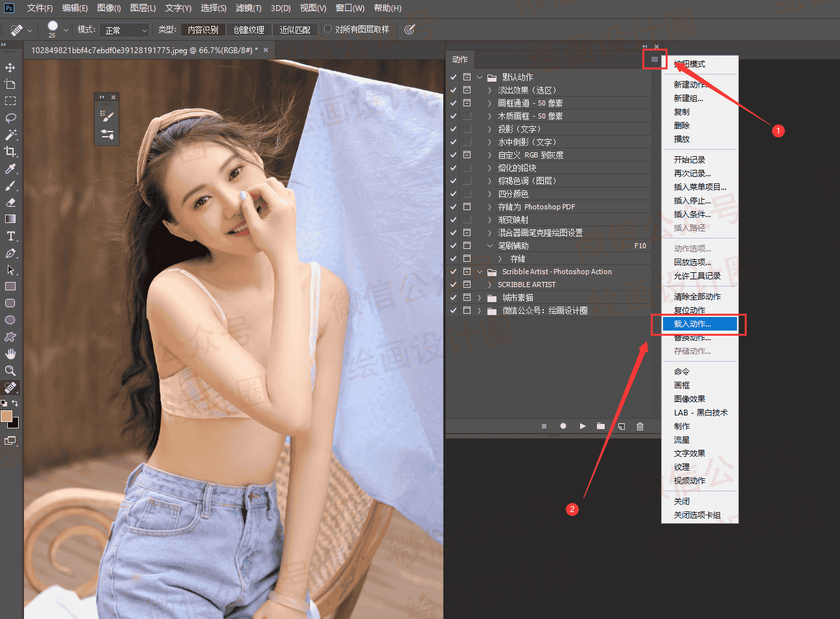The width and height of the screenshot is (840, 619).
Task: Select the 创建纹理 type button
Action: [x=249, y=30]
